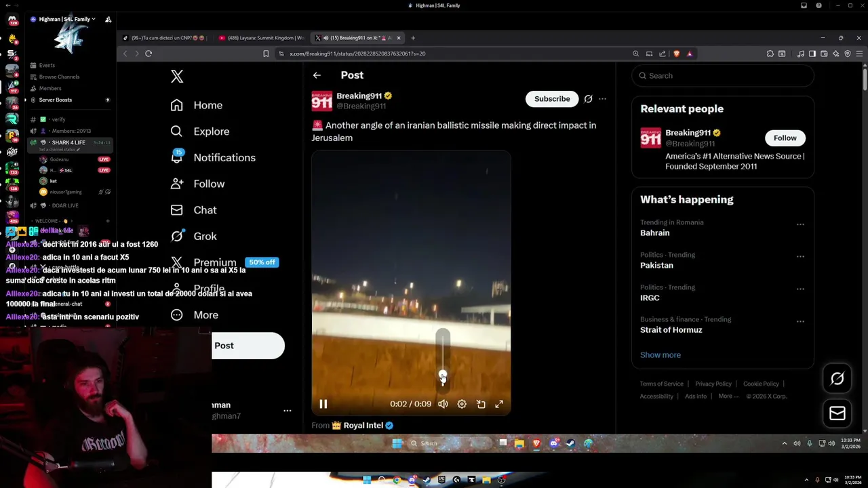The width and height of the screenshot is (868, 488).
Task: Open the Privacy Policy link
Action: [713, 384]
